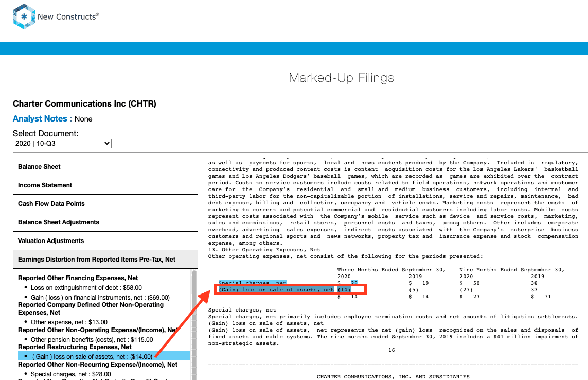The width and height of the screenshot is (588, 380).
Task: Collapse Earnings Distortion from Reported Items section
Action: (x=105, y=260)
